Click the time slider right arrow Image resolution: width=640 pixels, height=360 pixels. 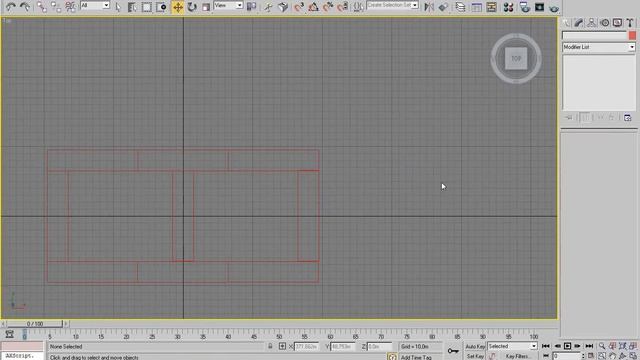(66, 324)
